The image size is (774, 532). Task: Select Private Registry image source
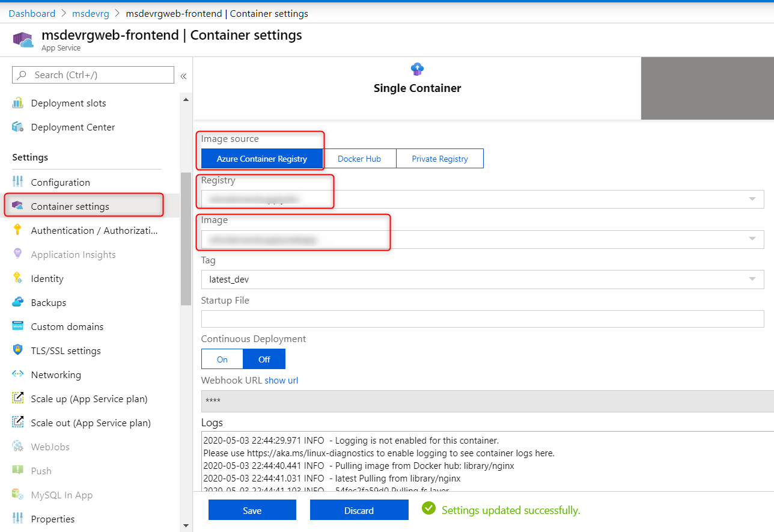(440, 159)
